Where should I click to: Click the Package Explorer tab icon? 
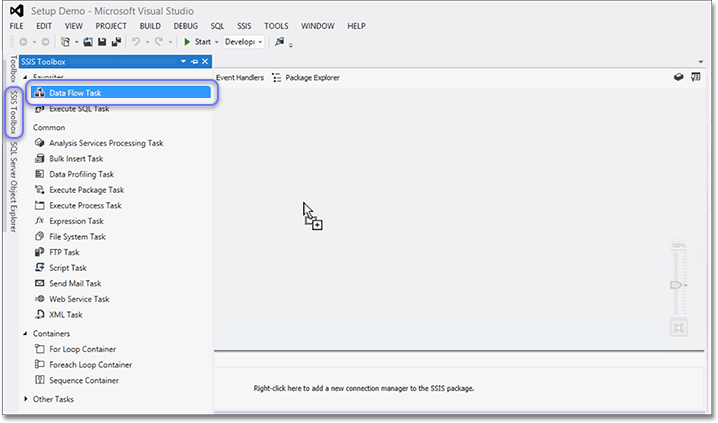(x=276, y=78)
